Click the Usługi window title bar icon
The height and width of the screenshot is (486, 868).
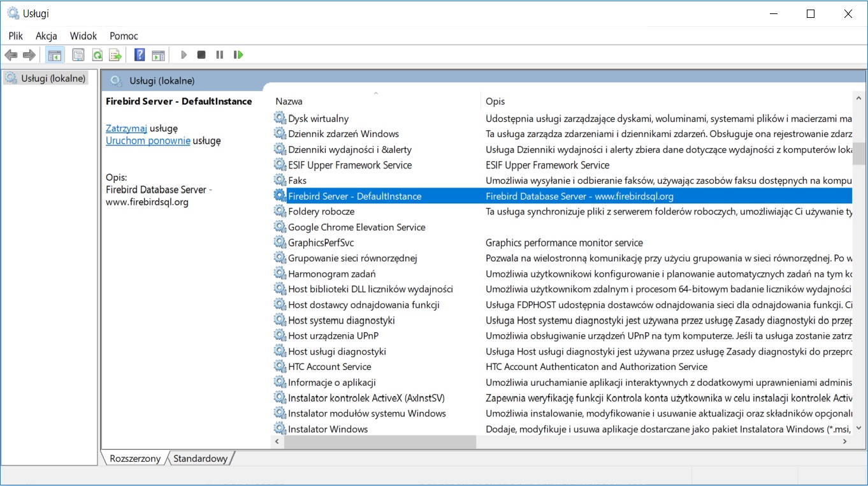pos(13,13)
